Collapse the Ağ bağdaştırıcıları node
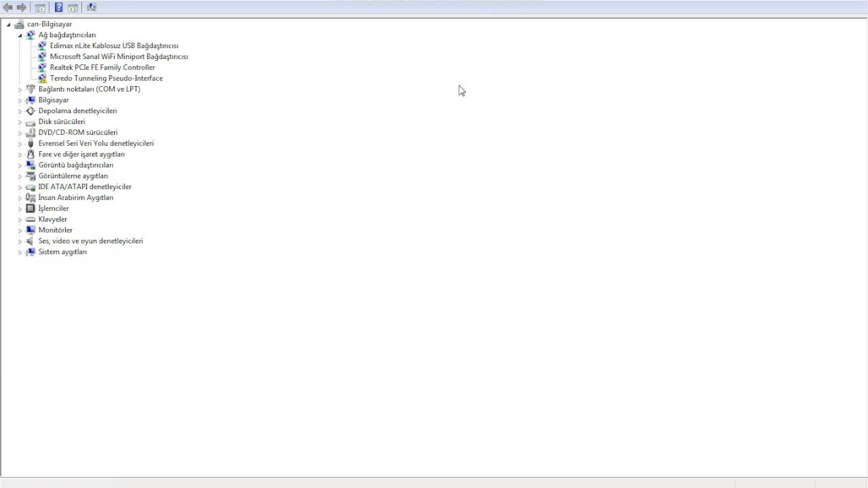Screen dimensions: 868x488 tap(20, 35)
